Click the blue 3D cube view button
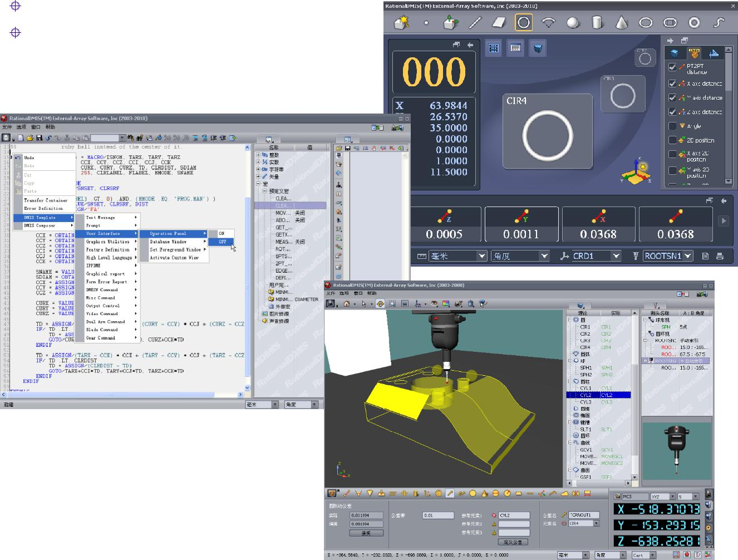Screen dimensions: 738x560 (x=538, y=48)
